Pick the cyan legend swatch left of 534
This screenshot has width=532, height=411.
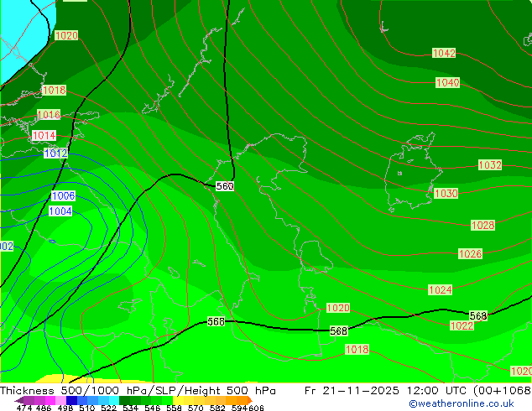(113, 400)
